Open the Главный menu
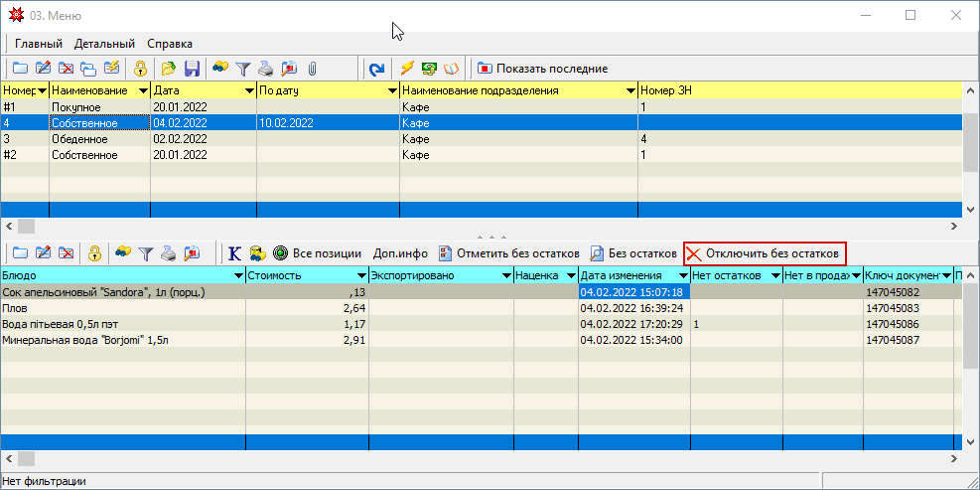The image size is (980, 490). tap(39, 44)
